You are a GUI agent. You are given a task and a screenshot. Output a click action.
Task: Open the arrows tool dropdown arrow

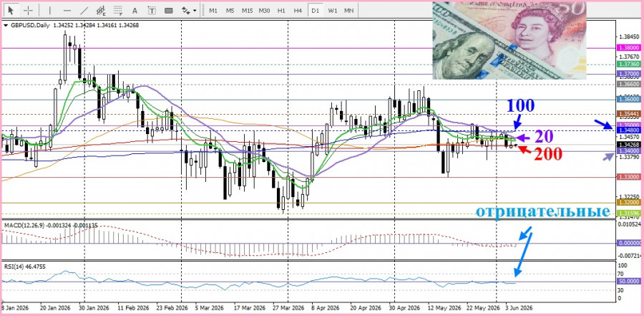click(x=195, y=10)
